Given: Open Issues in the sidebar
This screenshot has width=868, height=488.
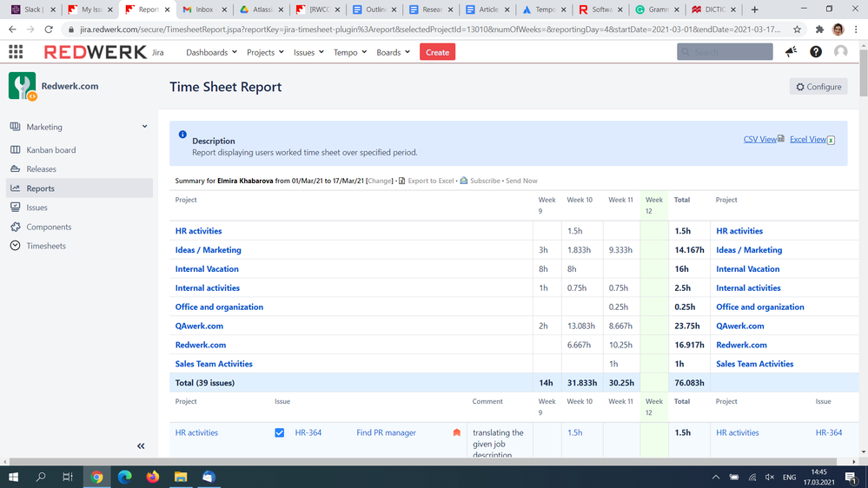Looking at the screenshot, I should [79, 208].
